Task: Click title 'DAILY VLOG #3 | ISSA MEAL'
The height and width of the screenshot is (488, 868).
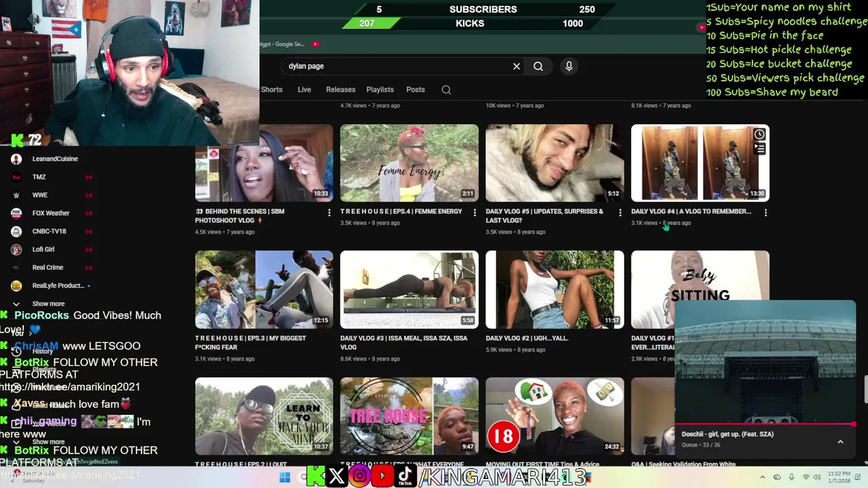Action: tap(403, 342)
